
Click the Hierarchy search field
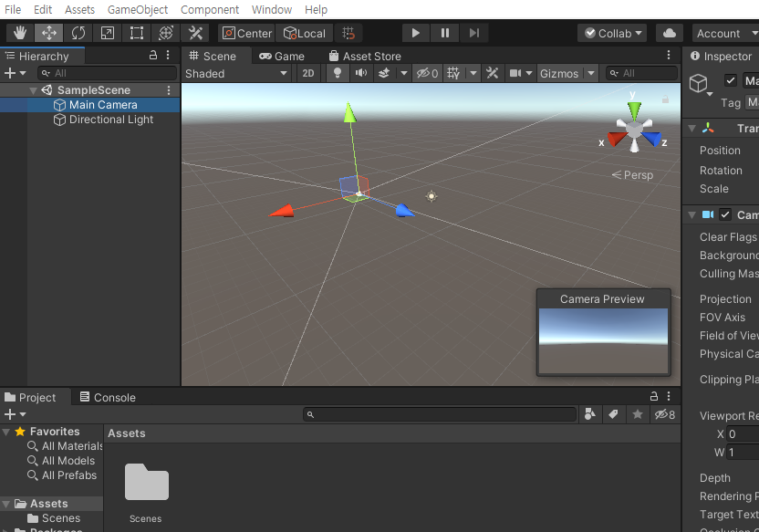[x=107, y=74]
